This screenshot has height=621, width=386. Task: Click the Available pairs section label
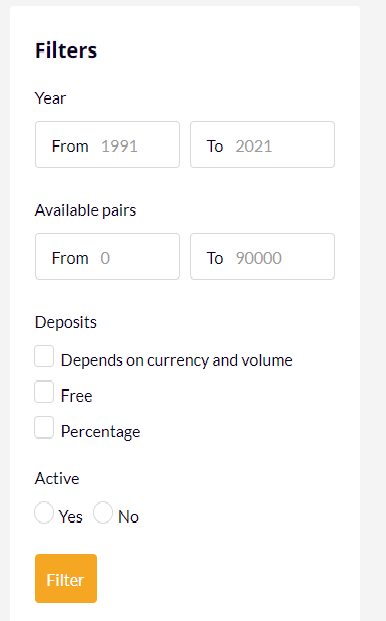pyautogui.click(x=86, y=210)
